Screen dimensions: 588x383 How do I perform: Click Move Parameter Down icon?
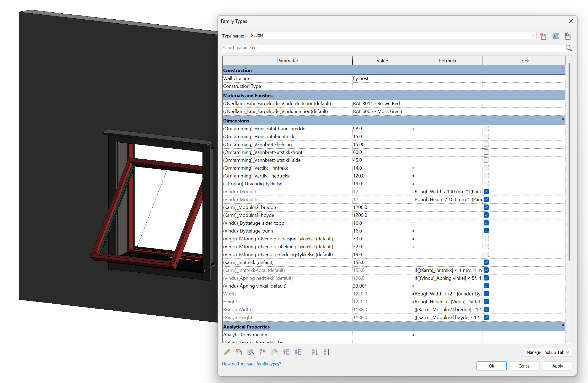click(298, 352)
